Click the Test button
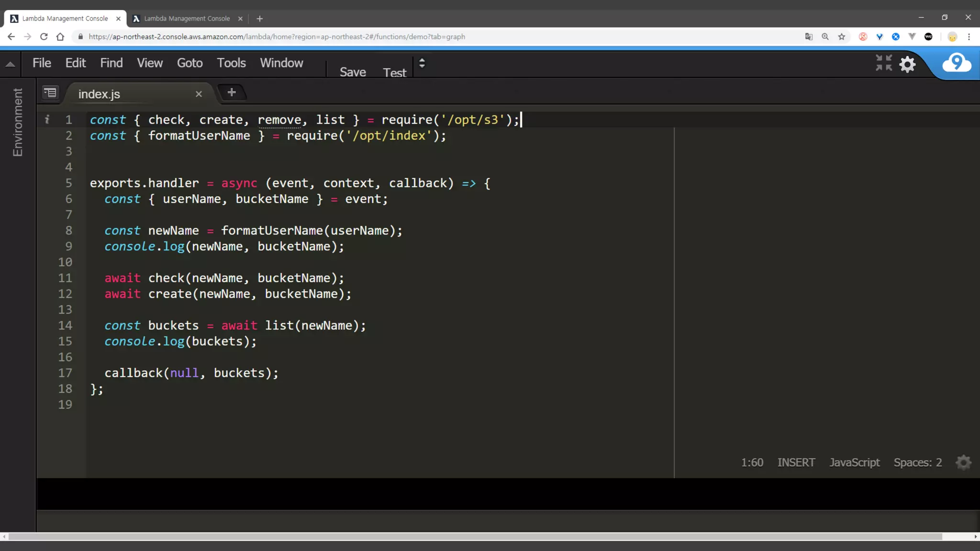Screen dimensions: 980x551 tap(394, 72)
